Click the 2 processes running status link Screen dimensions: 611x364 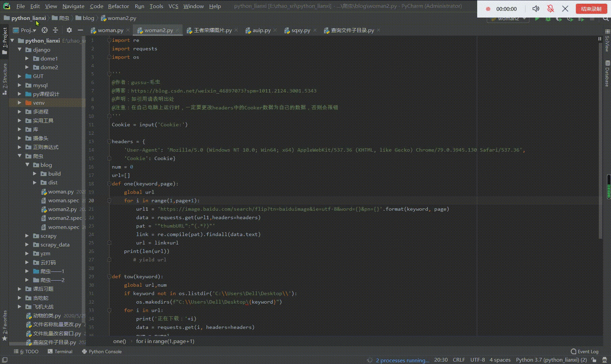402,360
